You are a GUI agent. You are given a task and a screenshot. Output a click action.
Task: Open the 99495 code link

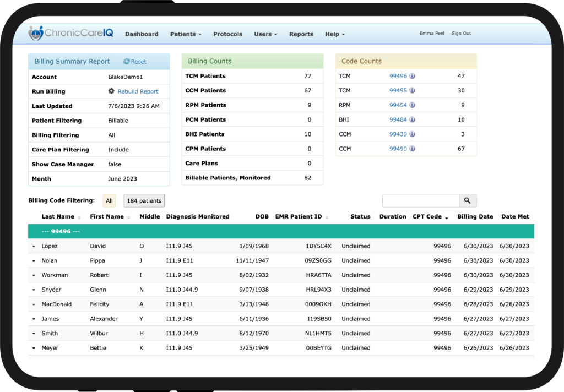[x=398, y=90]
